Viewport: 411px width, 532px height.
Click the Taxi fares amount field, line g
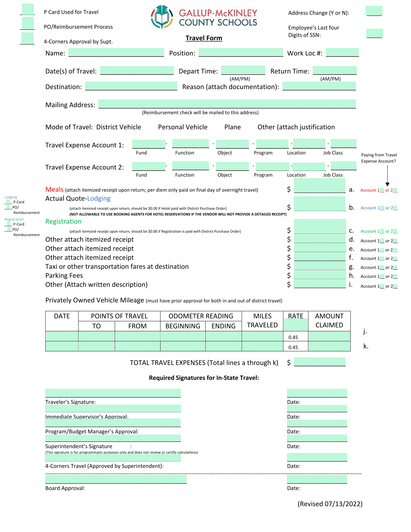click(x=320, y=266)
